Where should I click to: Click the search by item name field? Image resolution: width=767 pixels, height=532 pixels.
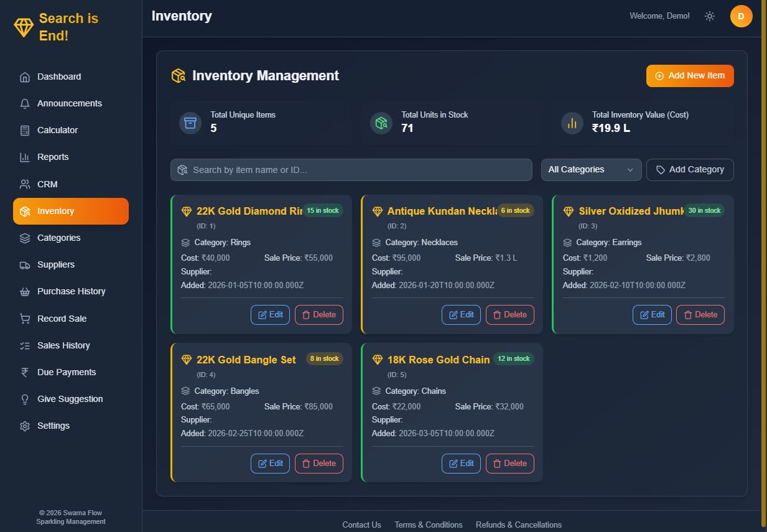(x=351, y=169)
